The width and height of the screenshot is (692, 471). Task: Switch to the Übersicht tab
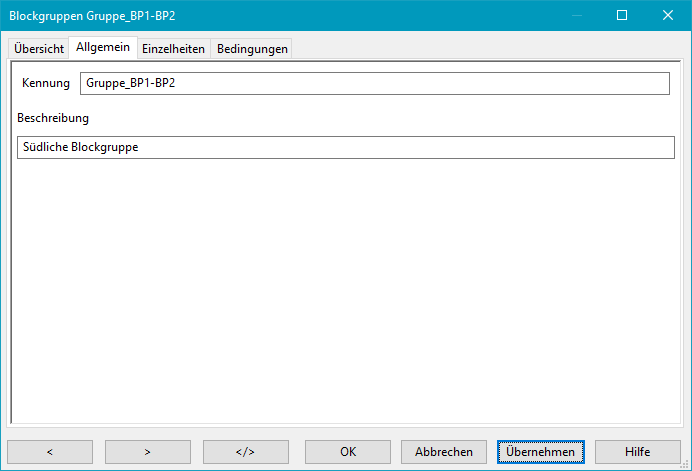[x=39, y=49]
